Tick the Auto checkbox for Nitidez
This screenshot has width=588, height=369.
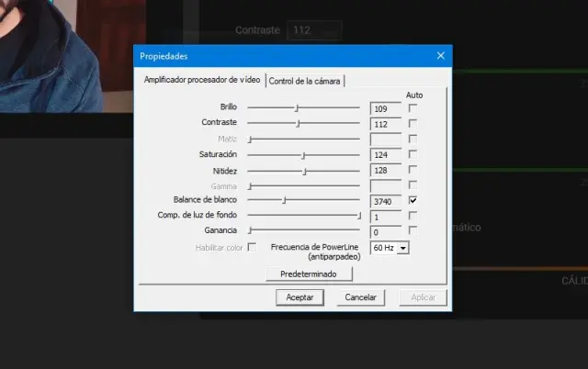click(x=413, y=170)
